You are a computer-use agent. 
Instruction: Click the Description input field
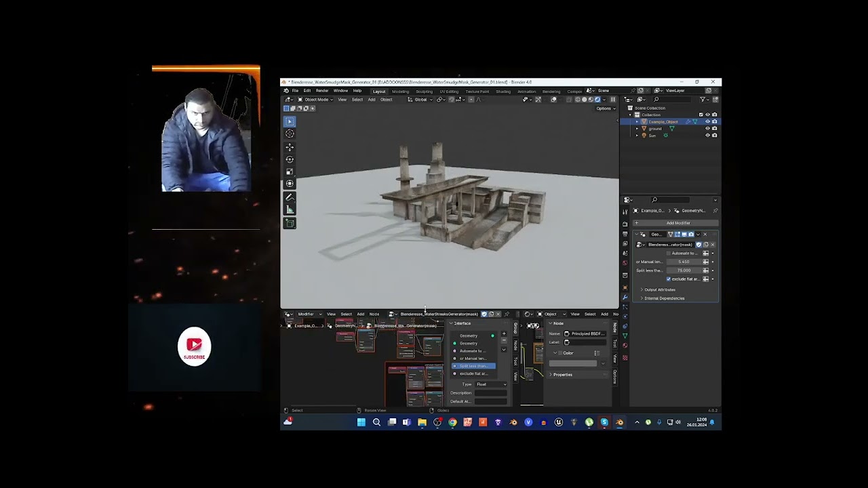[x=491, y=393]
